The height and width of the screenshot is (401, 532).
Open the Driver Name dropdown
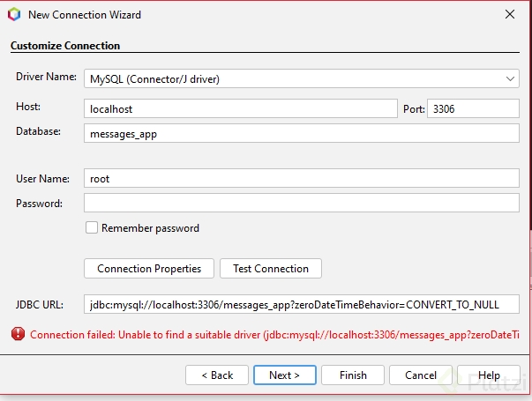click(x=300, y=78)
